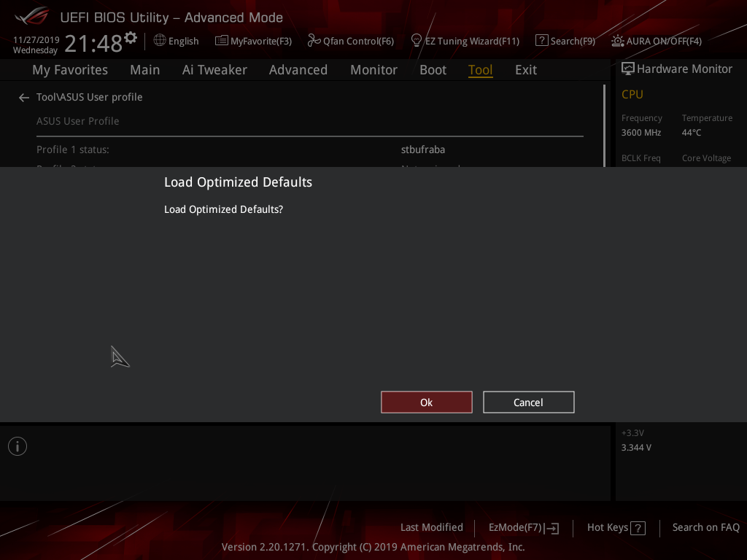
Task: Open MyFavorite(F3) list icon
Action: (x=221, y=41)
